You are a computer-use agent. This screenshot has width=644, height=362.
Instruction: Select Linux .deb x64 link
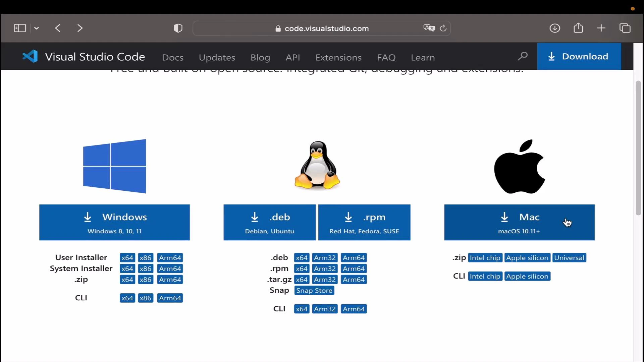pos(302,258)
